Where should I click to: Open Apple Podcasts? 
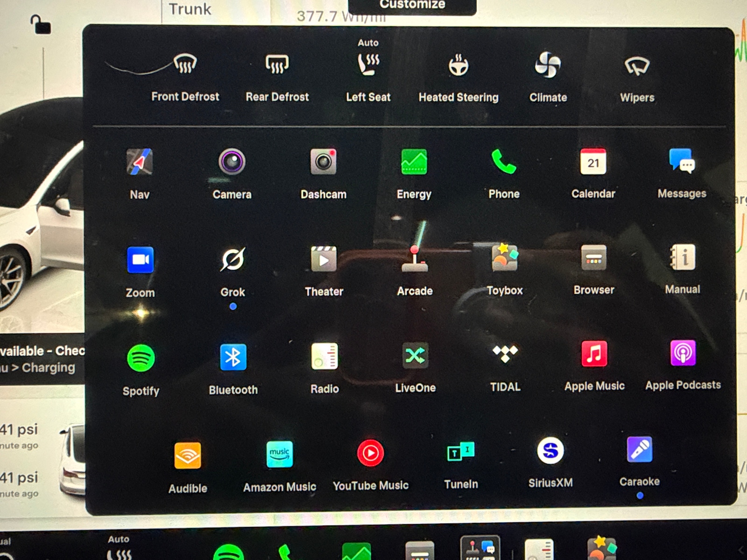[683, 353]
